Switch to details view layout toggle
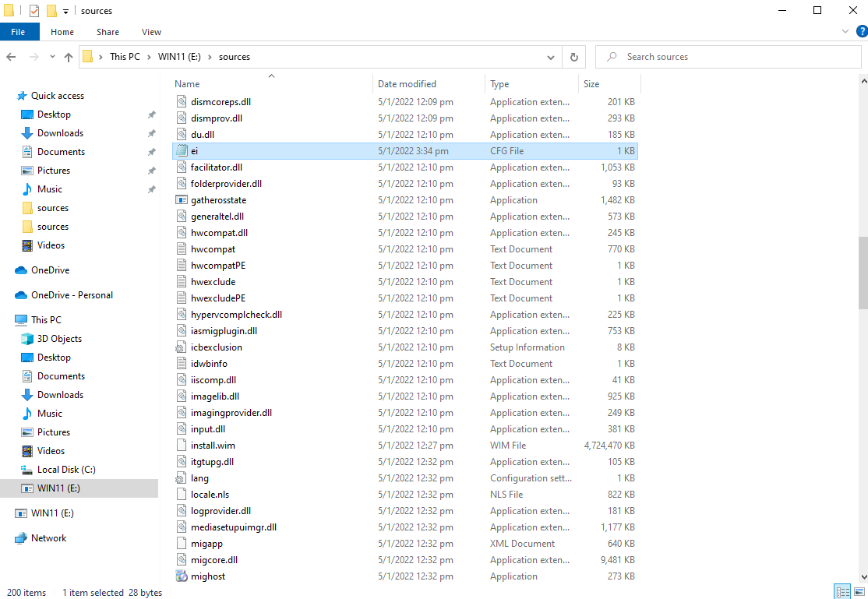The height and width of the screenshot is (599, 868). tap(842, 592)
